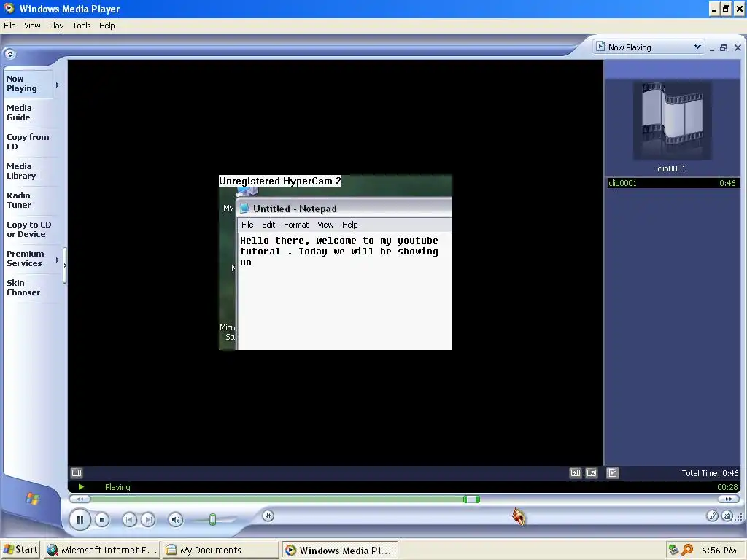The image size is (747, 560).
Task: Toggle shuffle mode with the round shuffle button
Action: pos(268,516)
